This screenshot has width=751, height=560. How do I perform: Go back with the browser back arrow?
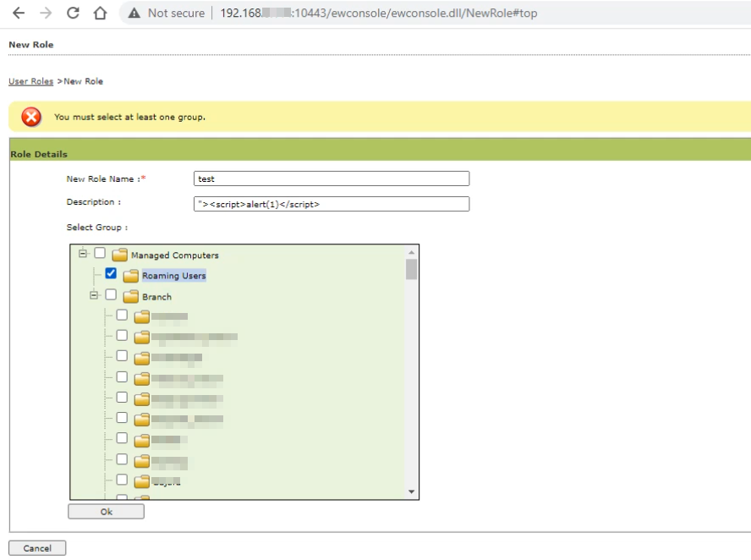[19, 13]
